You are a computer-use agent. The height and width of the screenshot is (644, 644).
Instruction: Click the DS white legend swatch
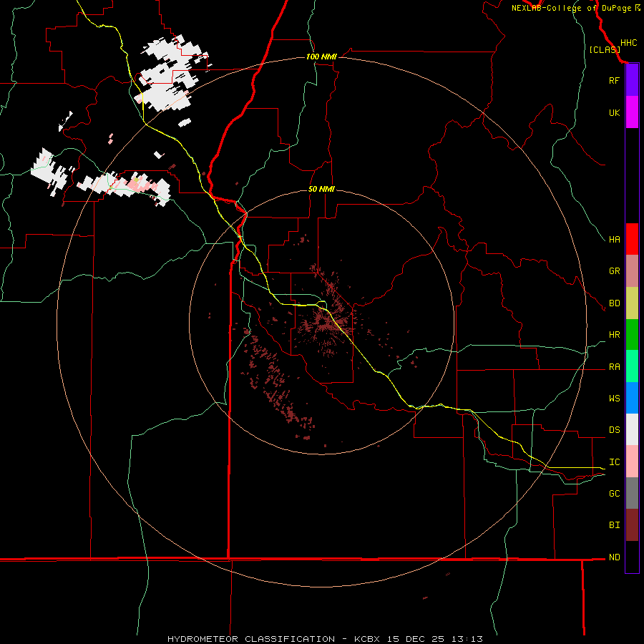(x=632, y=429)
